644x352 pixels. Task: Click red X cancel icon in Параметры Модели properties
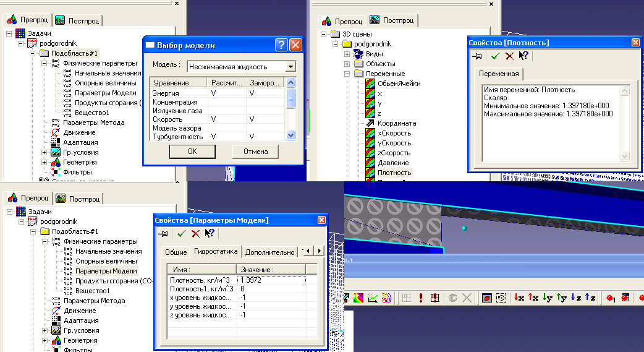tap(195, 233)
